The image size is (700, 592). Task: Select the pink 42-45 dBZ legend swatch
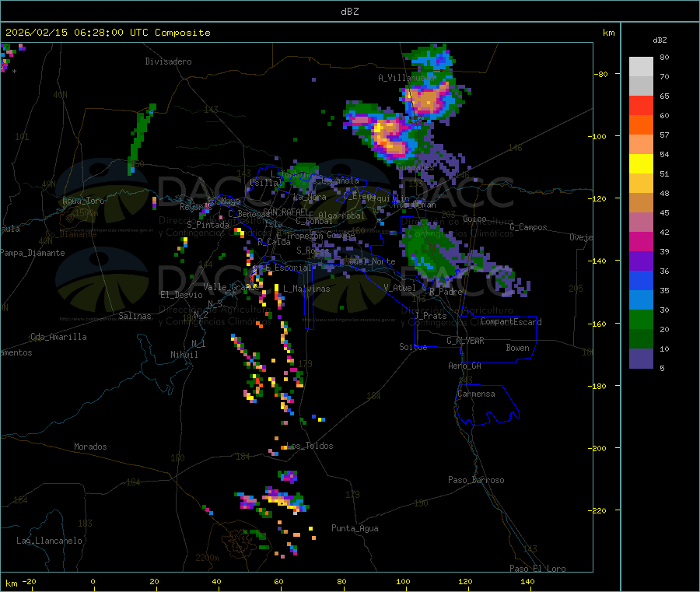641,222
